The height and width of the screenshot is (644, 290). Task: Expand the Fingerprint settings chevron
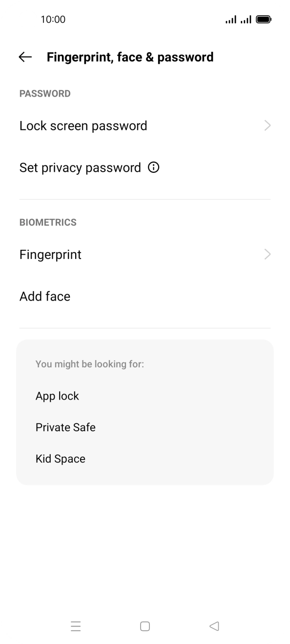(x=267, y=254)
